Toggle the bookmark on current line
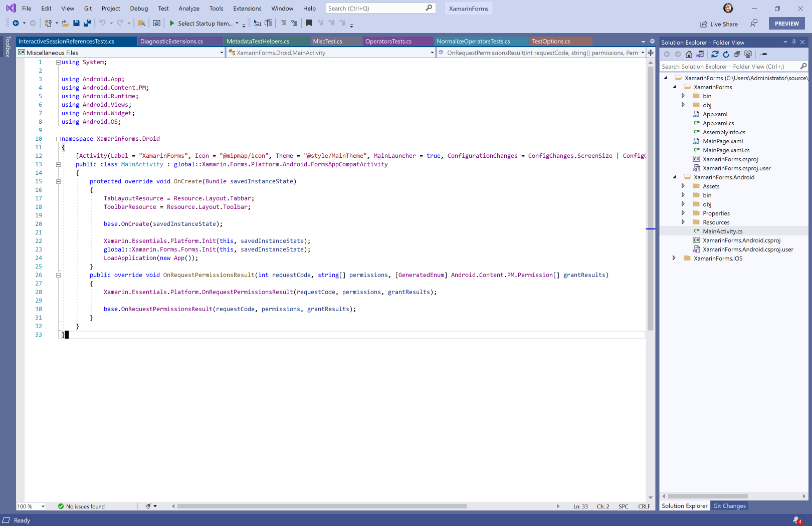 pos(309,23)
